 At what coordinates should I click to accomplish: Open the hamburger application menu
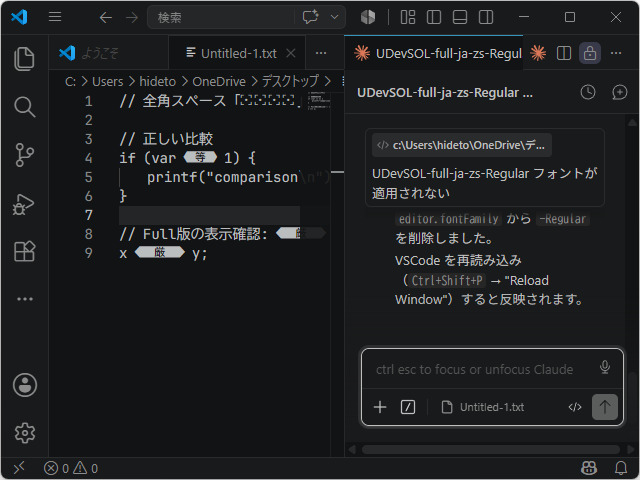(55, 17)
